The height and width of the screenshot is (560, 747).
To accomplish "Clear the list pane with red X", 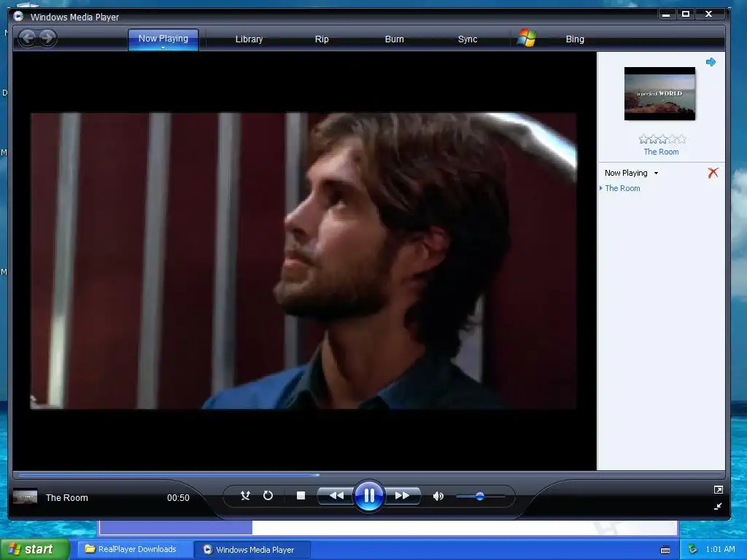I will [713, 173].
